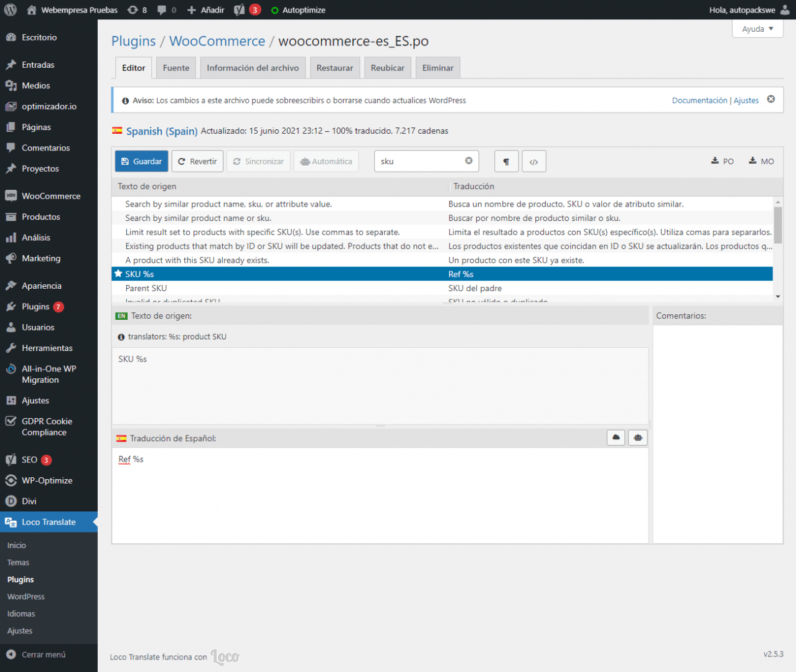
Task: Dismiss the Aviso notice
Action: click(x=771, y=100)
